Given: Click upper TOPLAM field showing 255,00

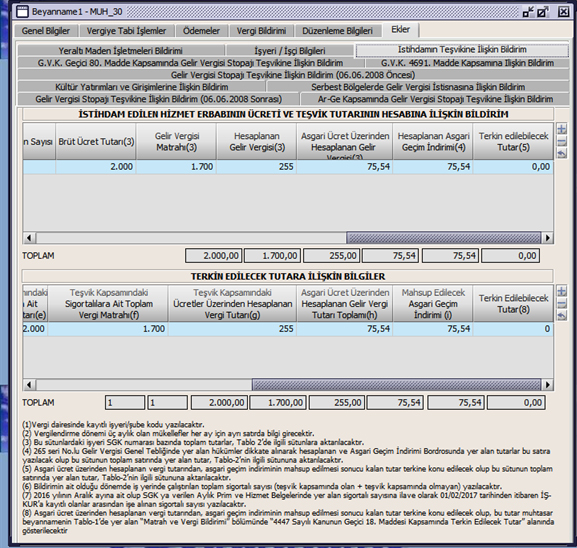Looking at the screenshot, I should click(331, 256).
